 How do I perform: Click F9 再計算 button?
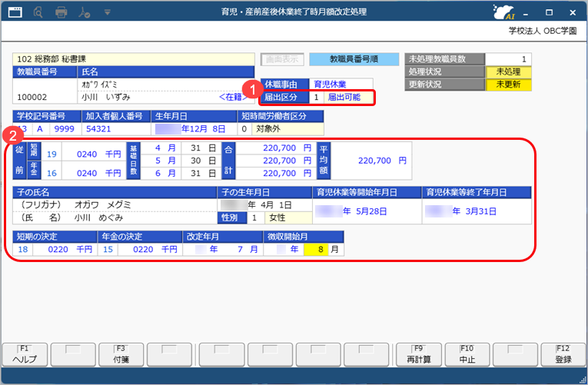tap(418, 354)
